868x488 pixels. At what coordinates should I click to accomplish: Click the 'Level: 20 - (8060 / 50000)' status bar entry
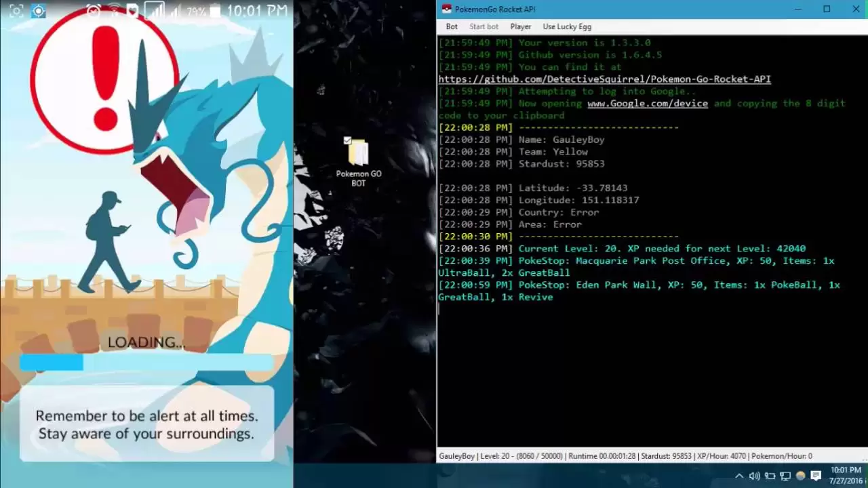click(521, 456)
